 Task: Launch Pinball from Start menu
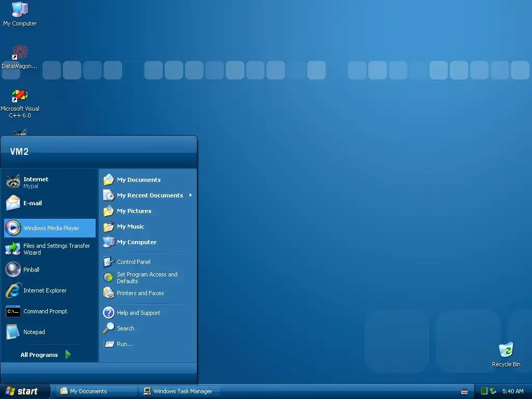50,270
